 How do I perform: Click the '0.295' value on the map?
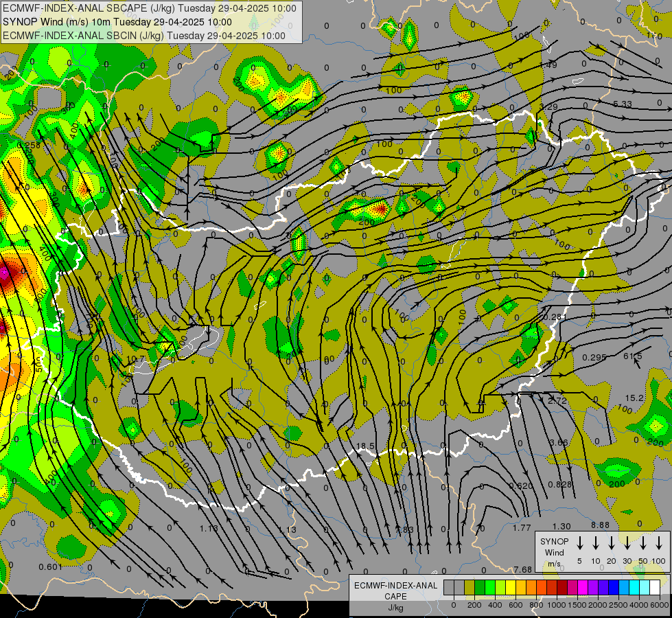click(594, 357)
